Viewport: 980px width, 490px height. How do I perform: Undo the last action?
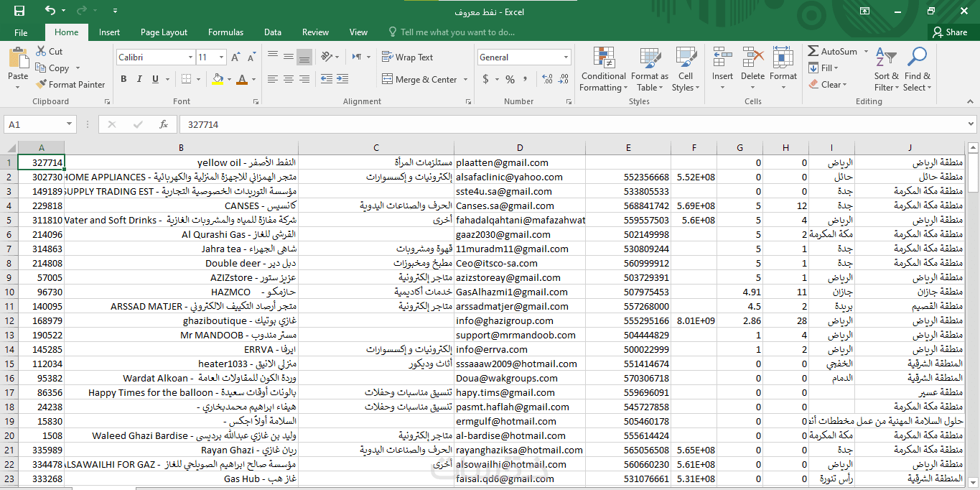50,11
